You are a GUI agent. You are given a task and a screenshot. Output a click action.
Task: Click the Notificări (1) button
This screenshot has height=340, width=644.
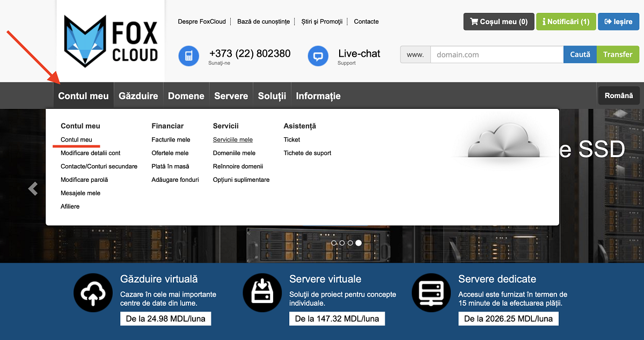pos(566,22)
